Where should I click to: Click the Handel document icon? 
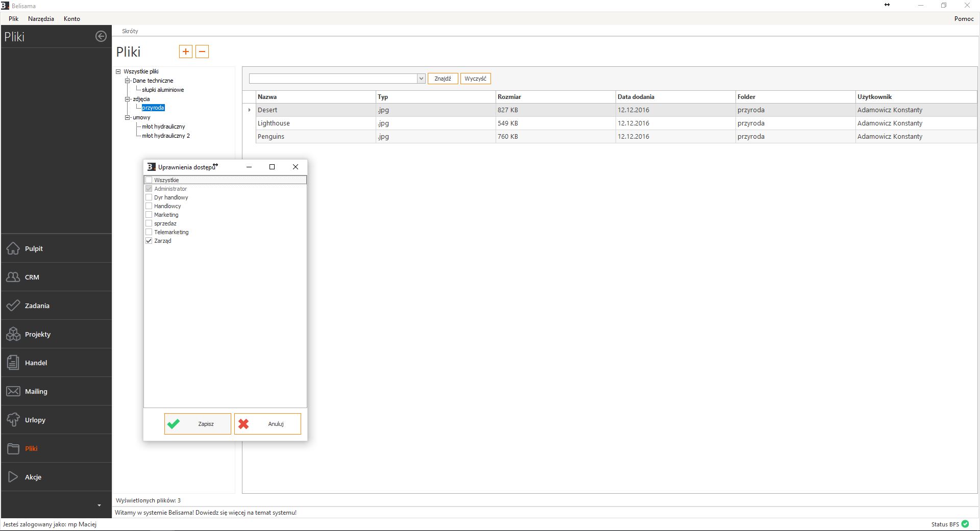(x=13, y=363)
